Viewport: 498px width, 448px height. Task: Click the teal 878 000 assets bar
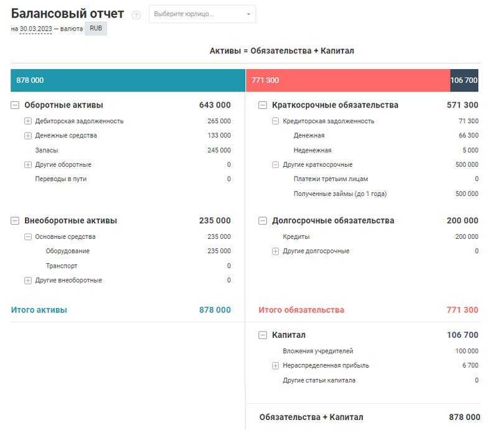pos(128,80)
